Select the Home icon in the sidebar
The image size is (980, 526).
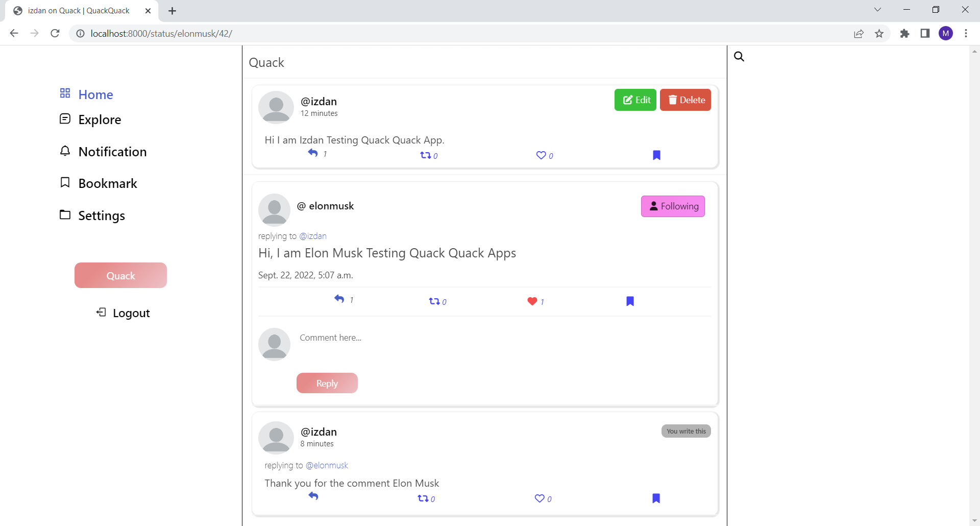[65, 93]
